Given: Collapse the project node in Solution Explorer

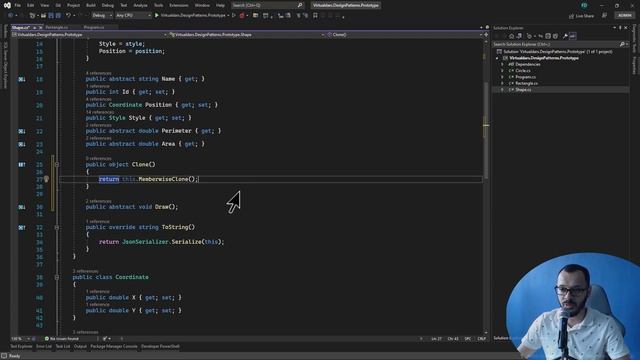Looking at the screenshot, I should (x=497, y=58).
